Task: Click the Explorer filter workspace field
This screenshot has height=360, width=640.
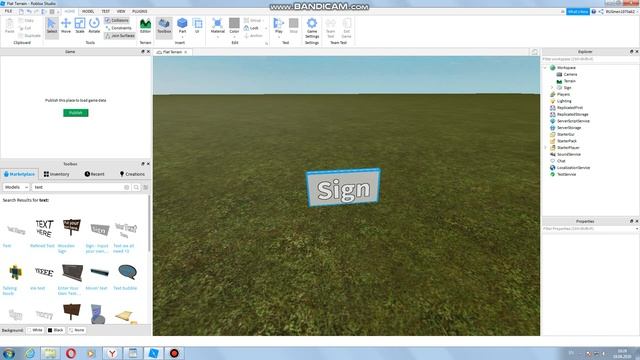Action: [590, 59]
